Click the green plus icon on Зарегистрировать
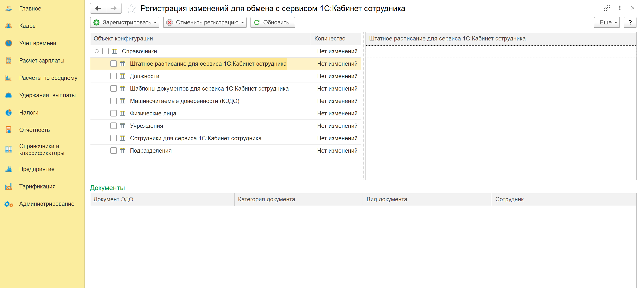This screenshot has height=288, width=644. click(96, 22)
